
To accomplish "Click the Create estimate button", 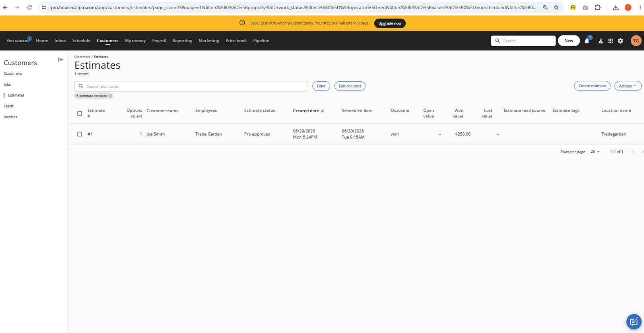I will (x=592, y=86).
